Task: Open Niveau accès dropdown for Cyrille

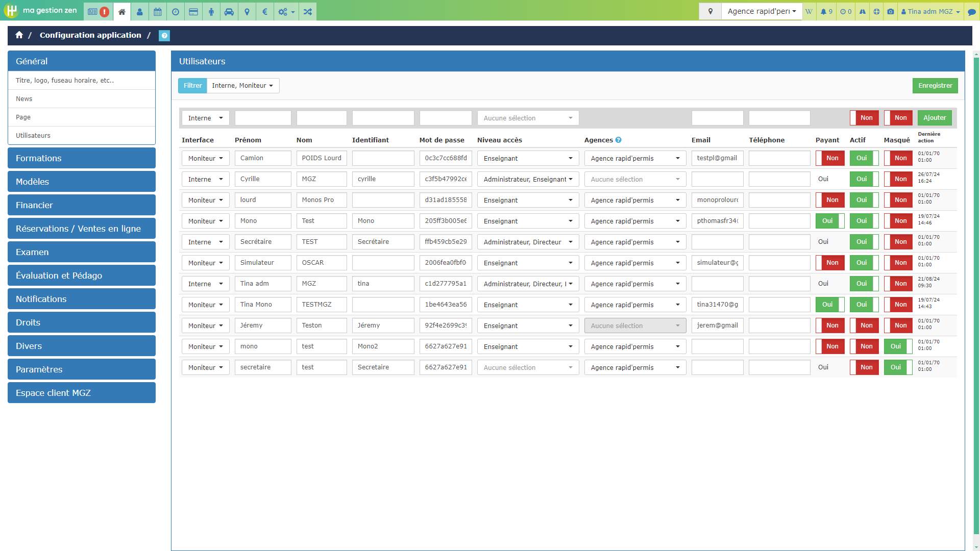Action: (528, 179)
